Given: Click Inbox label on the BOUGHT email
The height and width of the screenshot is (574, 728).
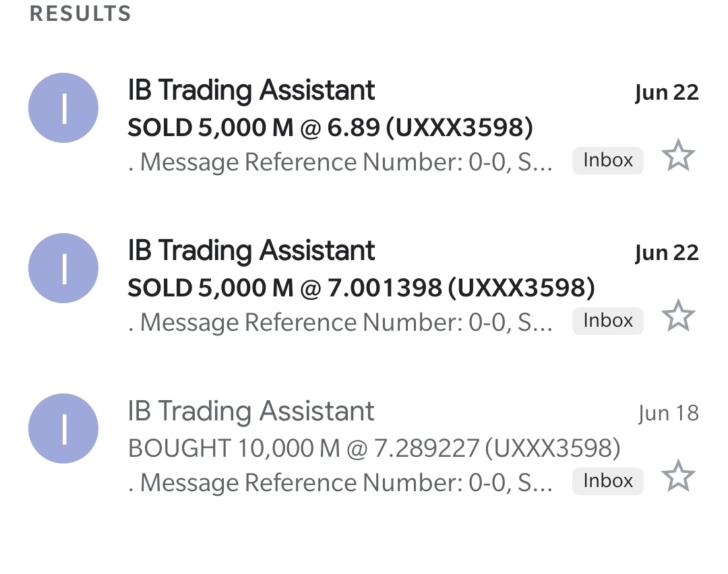Looking at the screenshot, I should [608, 481].
